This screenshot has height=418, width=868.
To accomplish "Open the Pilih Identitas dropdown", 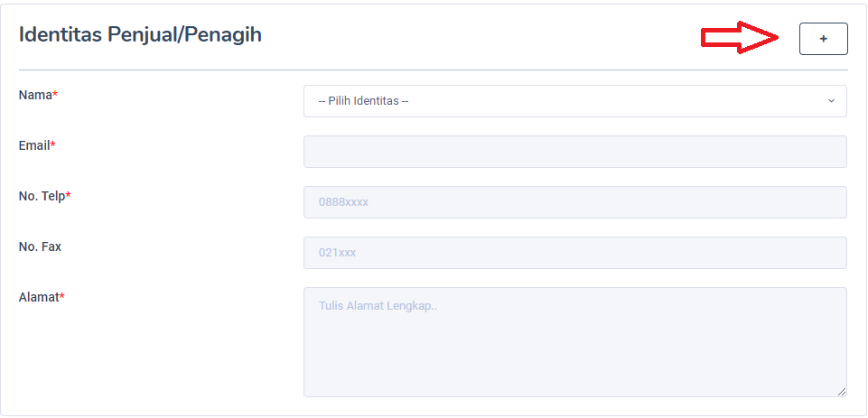I will coord(574,101).
